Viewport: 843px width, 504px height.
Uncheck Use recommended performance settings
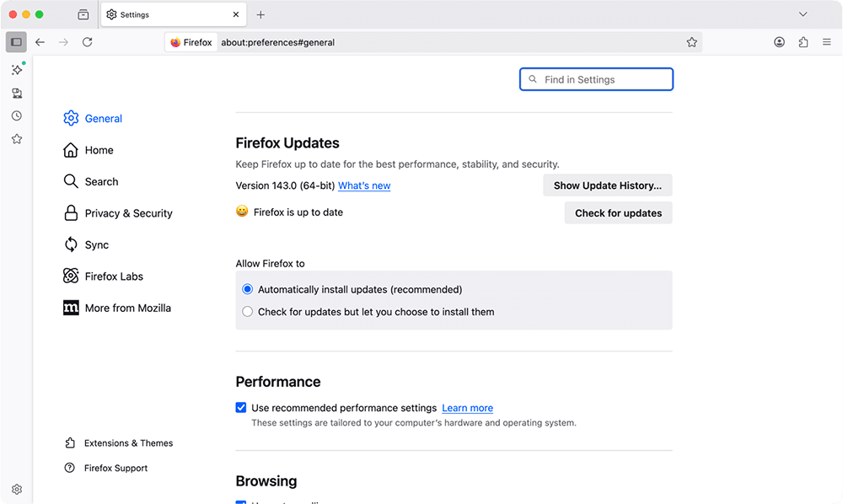(x=241, y=408)
